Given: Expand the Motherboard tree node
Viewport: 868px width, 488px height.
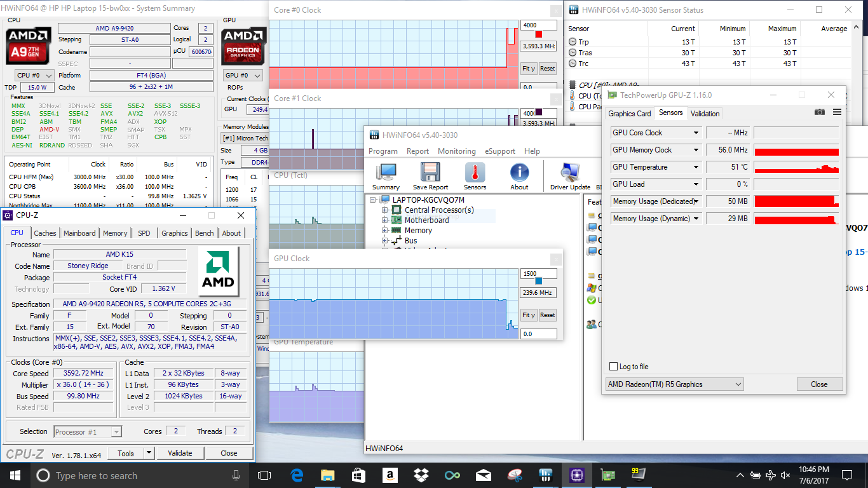Looking at the screenshot, I should tap(384, 220).
